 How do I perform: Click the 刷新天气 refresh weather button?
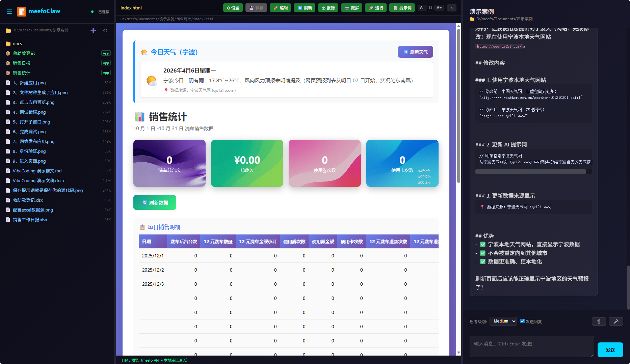[x=415, y=52]
